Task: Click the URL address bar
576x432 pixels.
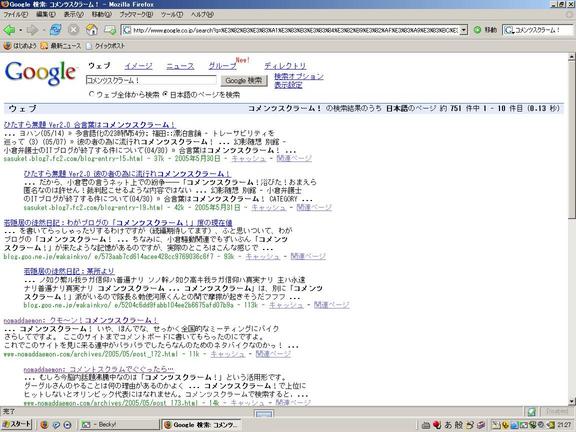Action: tap(295, 30)
